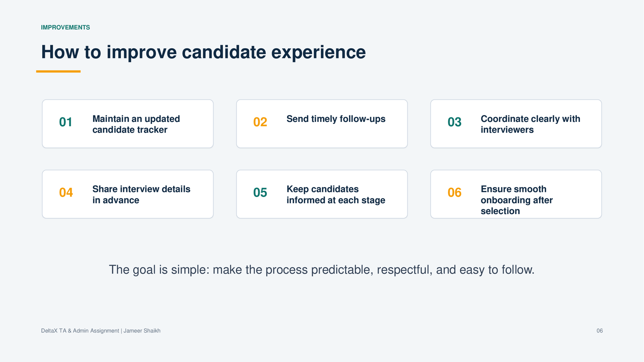Click the IMPROVEMENTS section label

[65, 27]
